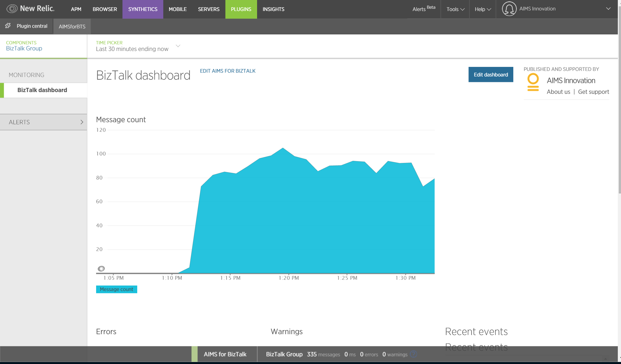Expand the account menu chevron

coord(608,9)
